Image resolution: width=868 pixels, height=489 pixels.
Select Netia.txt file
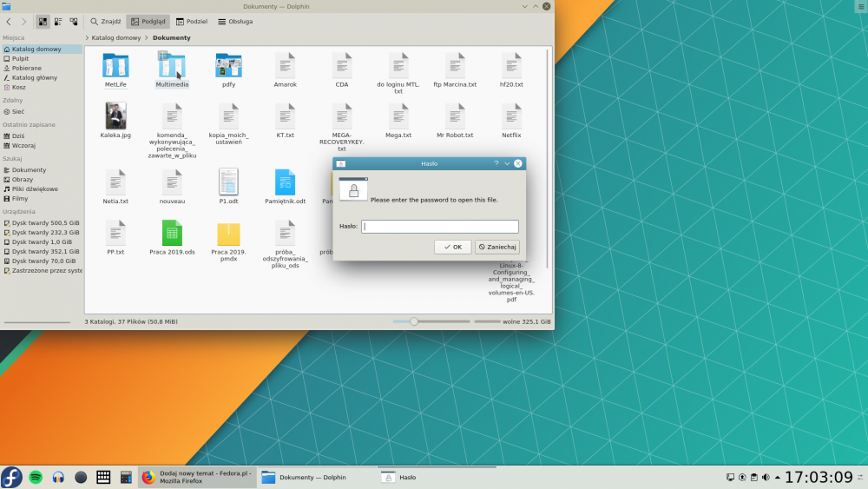115,187
